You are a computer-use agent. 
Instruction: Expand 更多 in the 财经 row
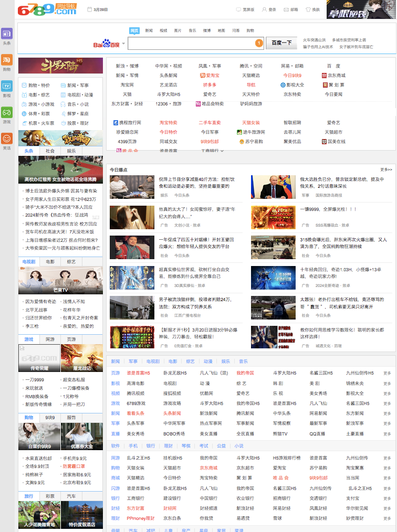[x=387, y=508]
